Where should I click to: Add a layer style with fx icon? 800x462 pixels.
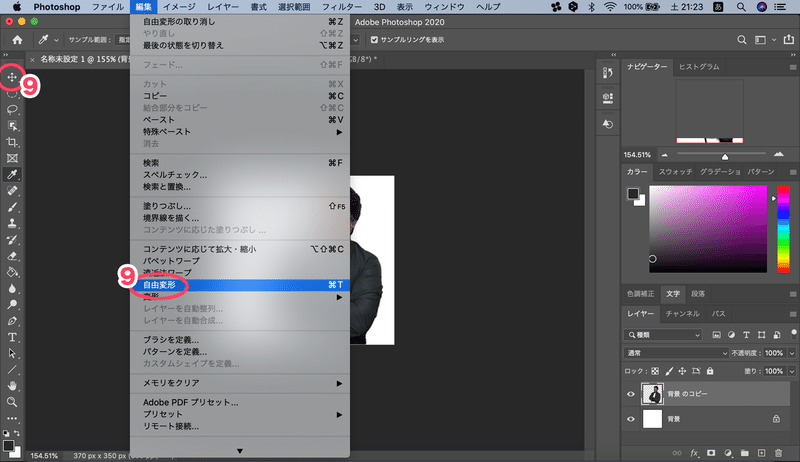(694, 453)
